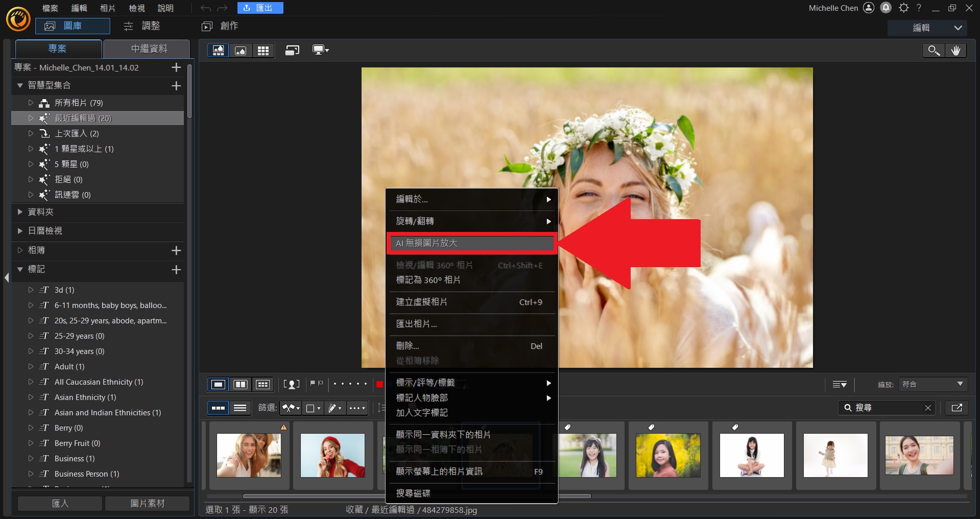The width and height of the screenshot is (980, 519).
Task: Click the undo arrow
Action: point(205,8)
